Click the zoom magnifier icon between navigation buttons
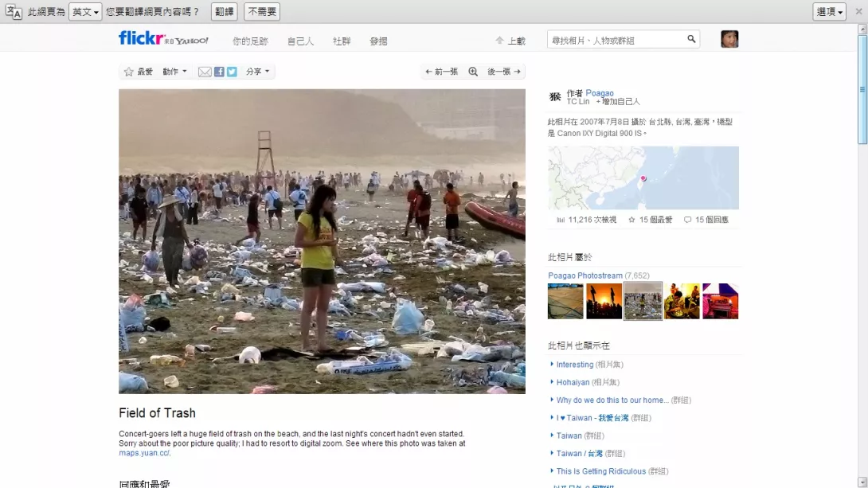 (473, 72)
